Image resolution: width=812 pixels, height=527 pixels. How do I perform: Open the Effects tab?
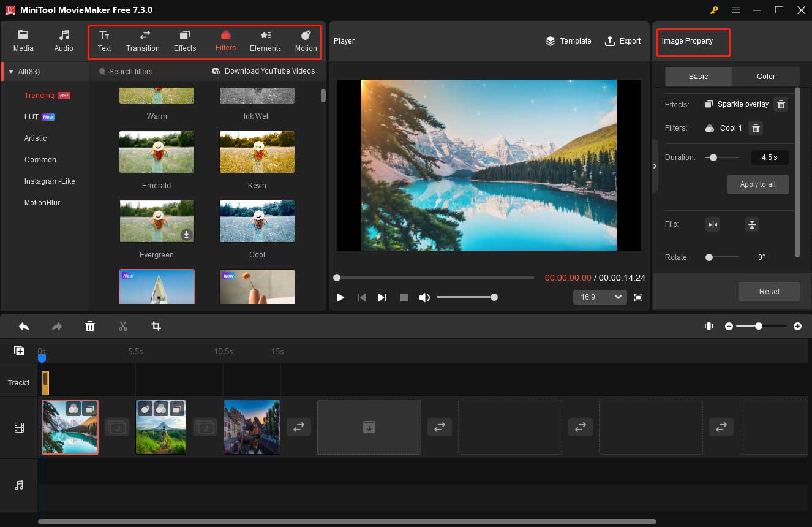(x=185, y=40)
